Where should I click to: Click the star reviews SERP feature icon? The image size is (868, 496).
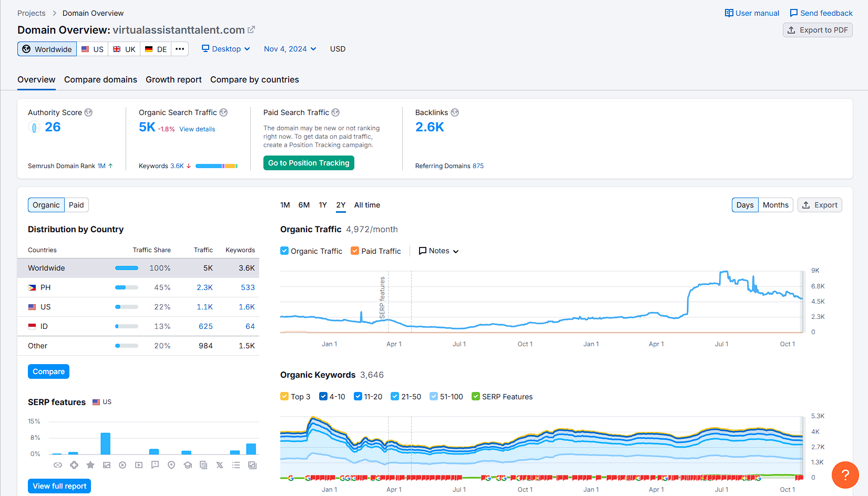click(x=90, y=465)
